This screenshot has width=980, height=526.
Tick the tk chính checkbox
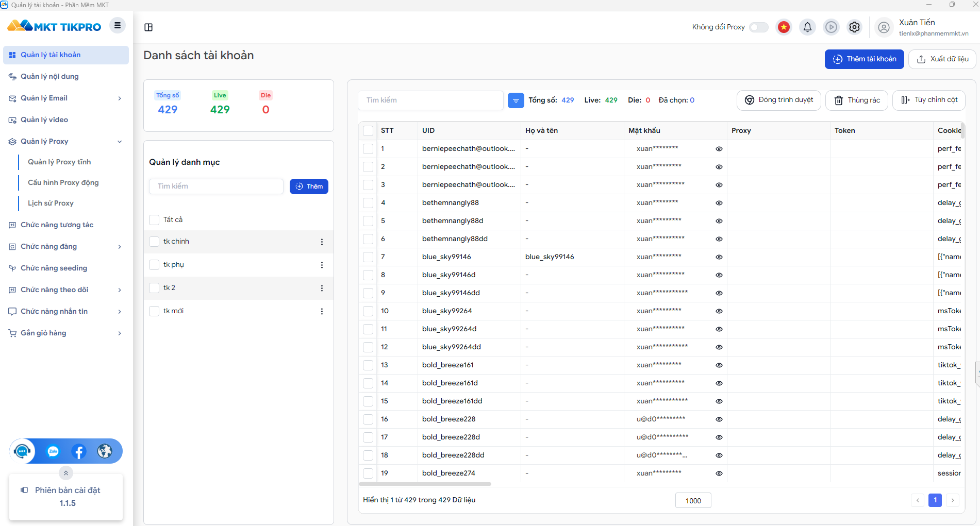click(x=154, y=242)
